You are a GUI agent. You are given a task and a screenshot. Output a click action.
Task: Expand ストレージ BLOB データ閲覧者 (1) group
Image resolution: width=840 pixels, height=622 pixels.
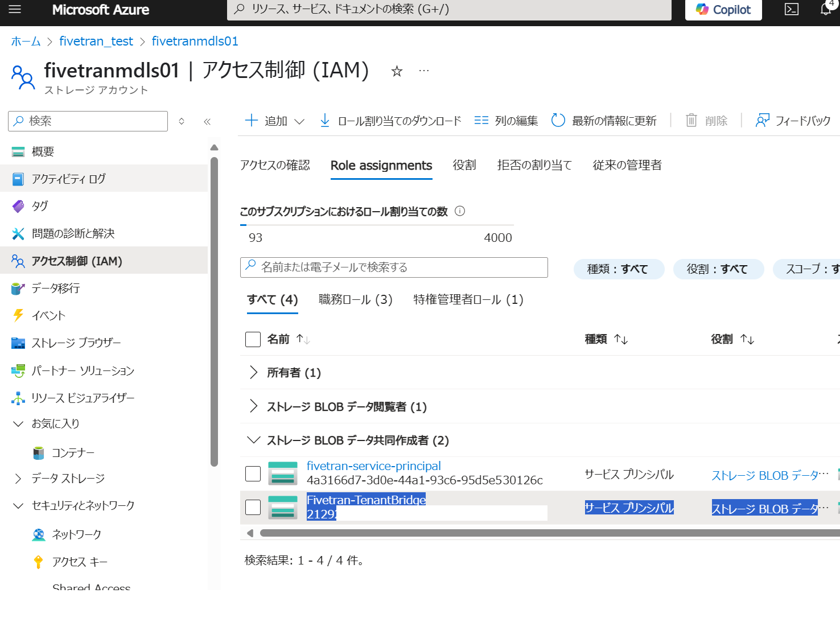[x=253, y=406]
